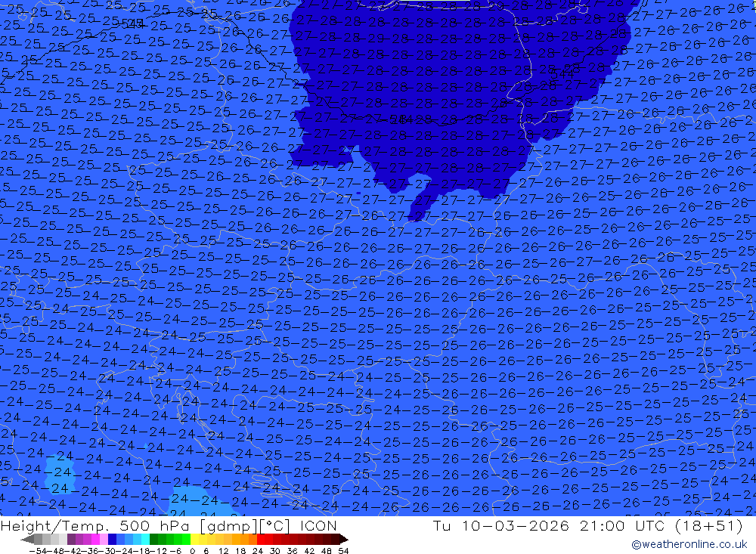
Task: Click the right arrow tip of color scale
Action: click(x=345, y=540)
